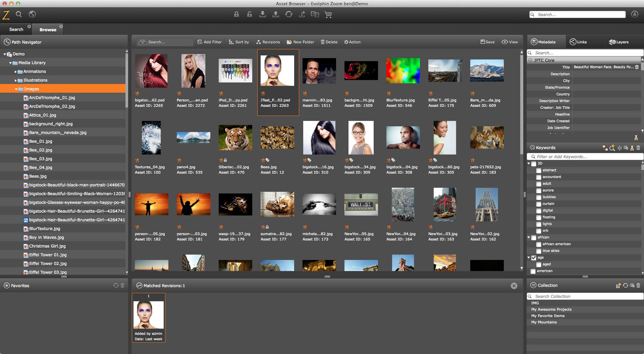The width and height of the screenshot is (644, 354).
Task: Click the Zoom 'Z' logo icon
Action: tap(6, 15)
